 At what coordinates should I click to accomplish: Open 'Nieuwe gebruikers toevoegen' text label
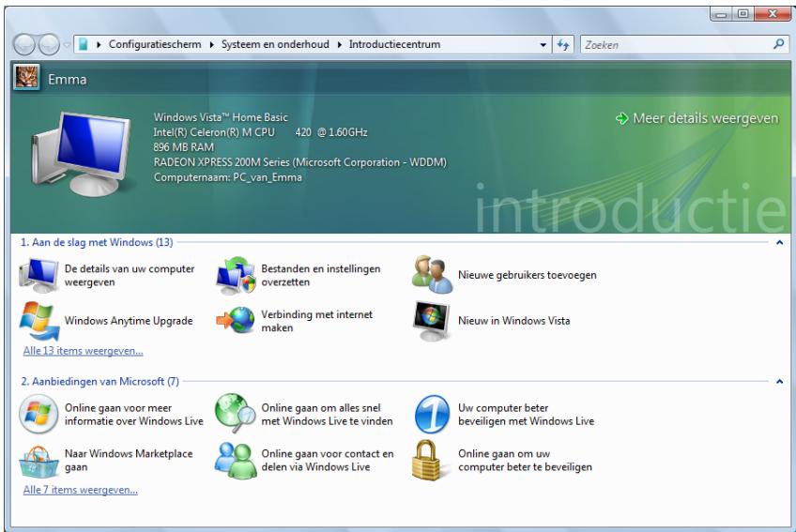click(x=527, y=275)
